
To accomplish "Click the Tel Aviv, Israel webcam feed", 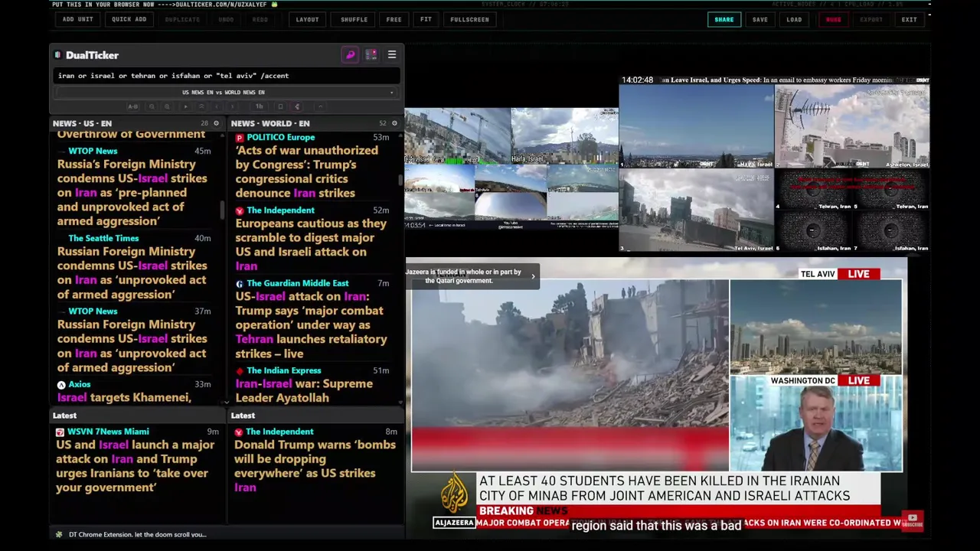I will click(x=696, y=210).
